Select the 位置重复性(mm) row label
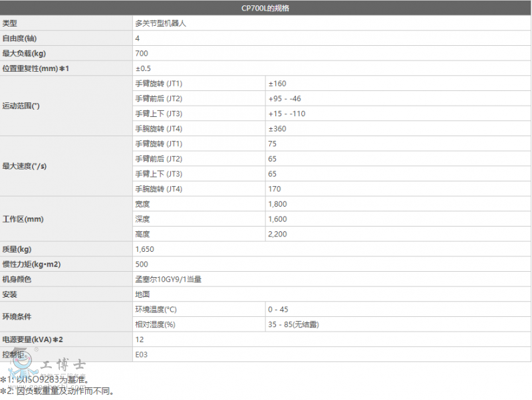 (35, 69)
